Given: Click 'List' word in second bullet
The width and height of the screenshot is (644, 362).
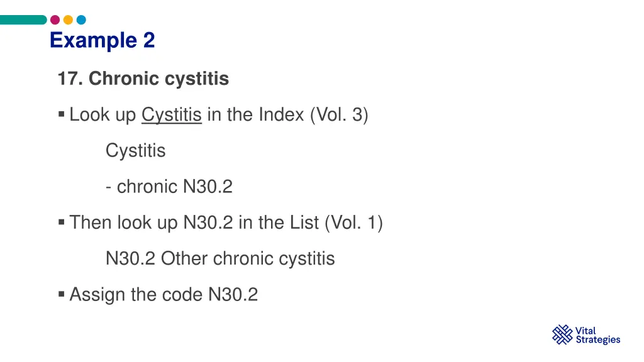Looking at the screenshot, I should coord(304,222).
